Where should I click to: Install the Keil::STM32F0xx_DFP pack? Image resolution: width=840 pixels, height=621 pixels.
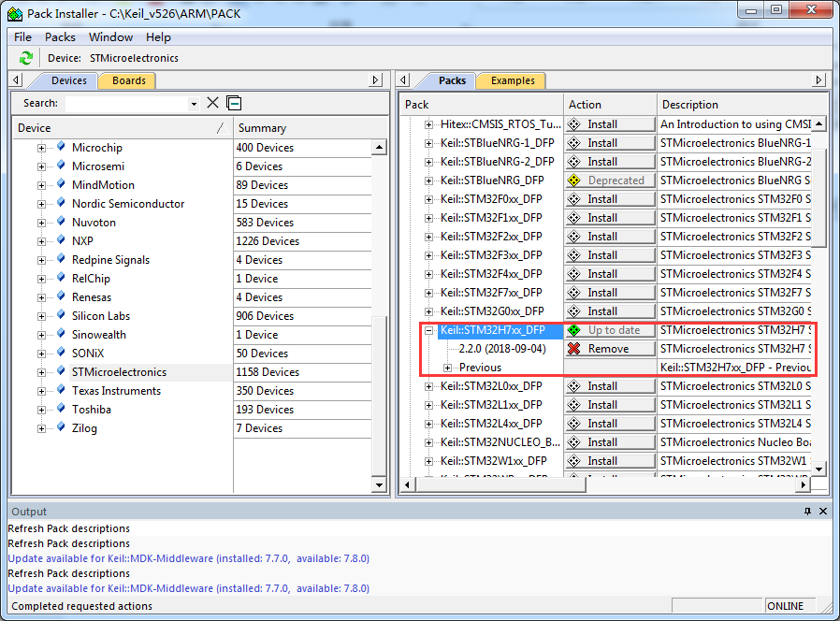[x=610, y=199]
